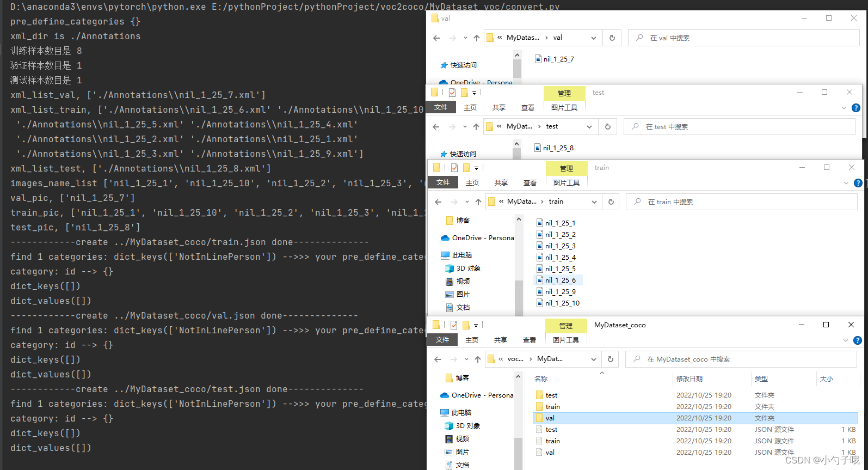Open help icon in test window

click(856, 108)
